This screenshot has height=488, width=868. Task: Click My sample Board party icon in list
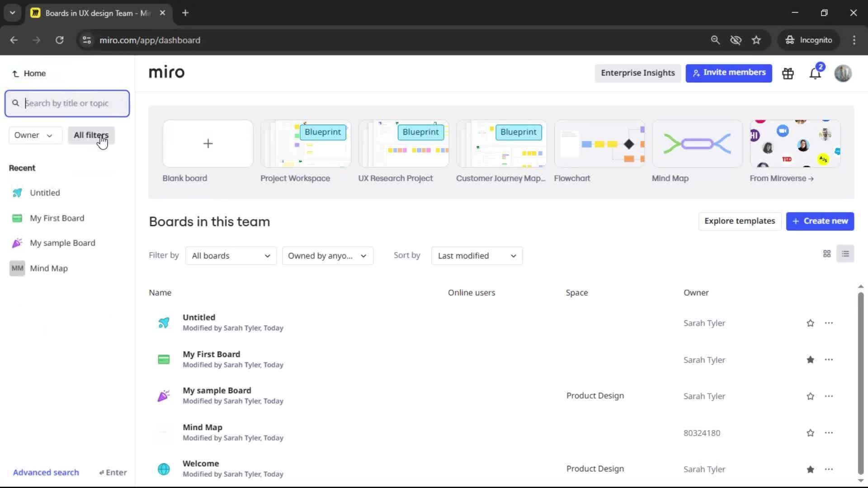164,396
